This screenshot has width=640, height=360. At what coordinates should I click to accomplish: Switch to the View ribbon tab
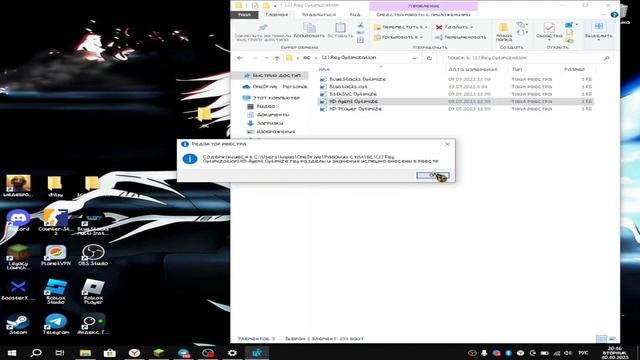click(355, 15)
